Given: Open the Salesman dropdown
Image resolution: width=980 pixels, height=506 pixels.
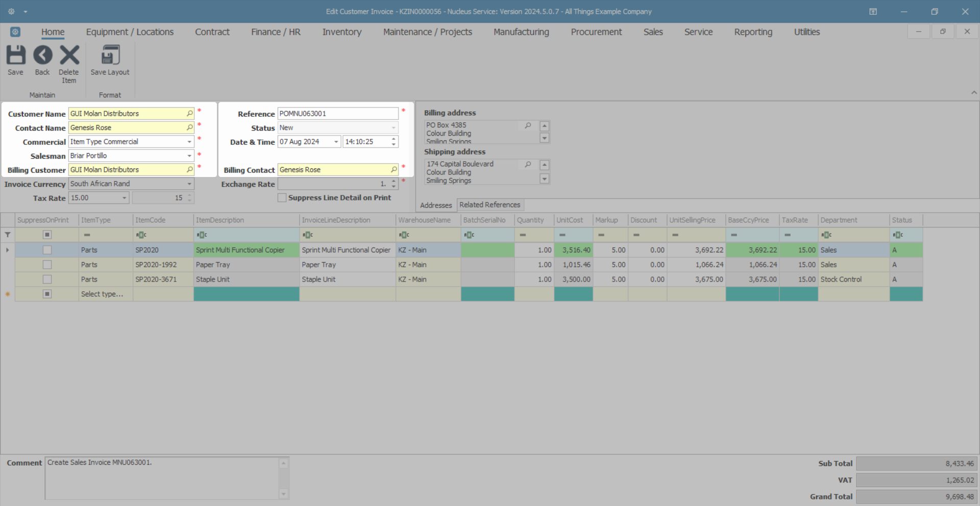Looking at the screenshot, I should pyautogui.click(x=189, y=156).
